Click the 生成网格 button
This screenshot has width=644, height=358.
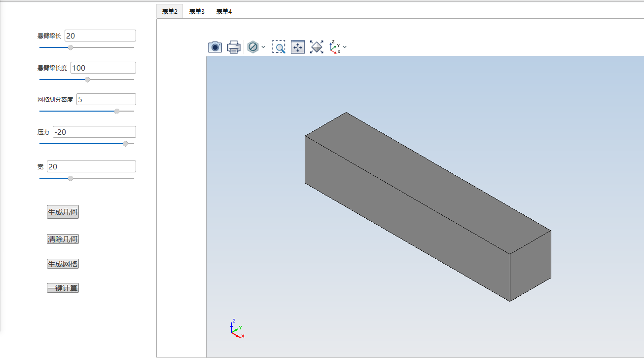click(63, 264)
